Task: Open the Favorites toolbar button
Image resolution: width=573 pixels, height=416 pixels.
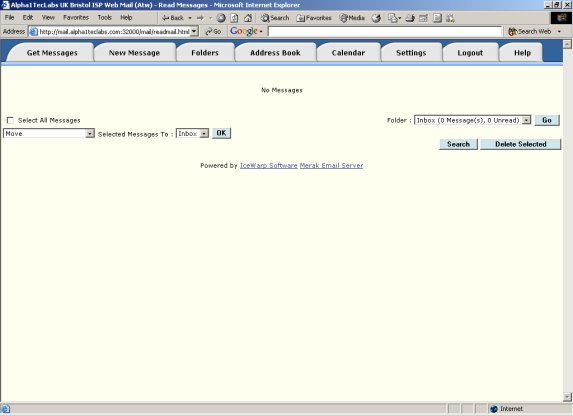Action: 314,18
